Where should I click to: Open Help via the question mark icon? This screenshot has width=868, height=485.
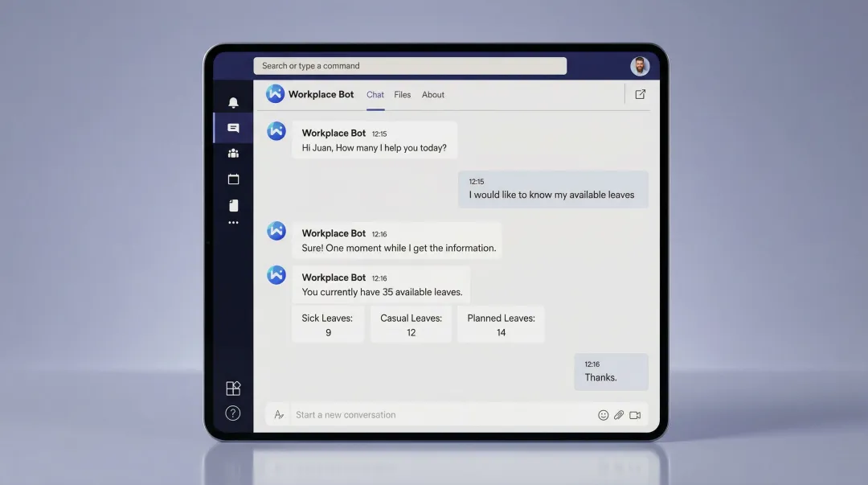pyautogui.click(x=232, y=413)
